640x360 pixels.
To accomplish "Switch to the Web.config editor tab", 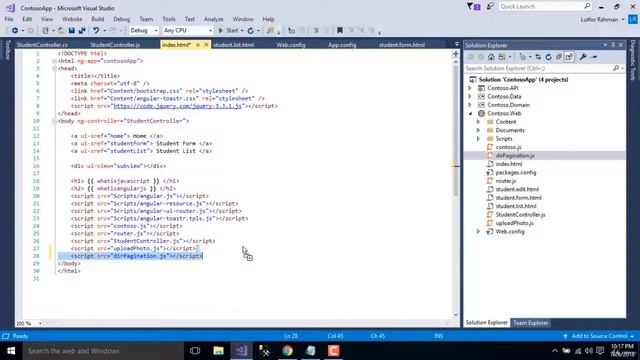I will tap(291, 45).
